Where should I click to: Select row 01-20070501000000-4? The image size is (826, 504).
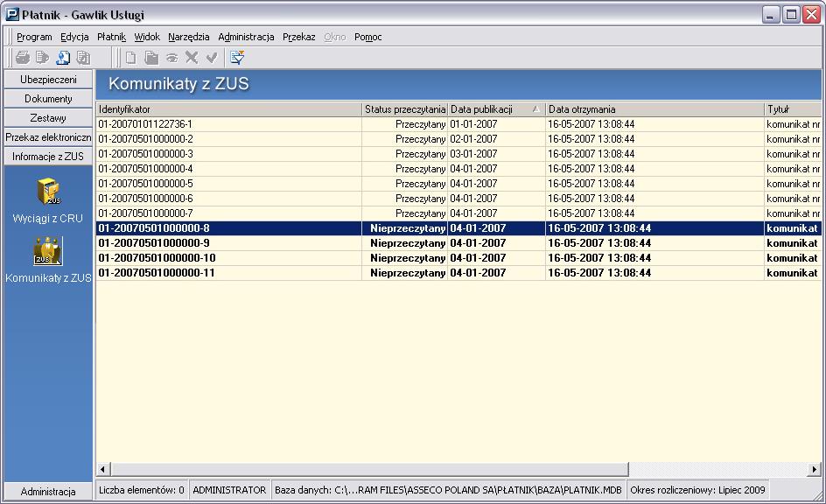tap(458, 169)
